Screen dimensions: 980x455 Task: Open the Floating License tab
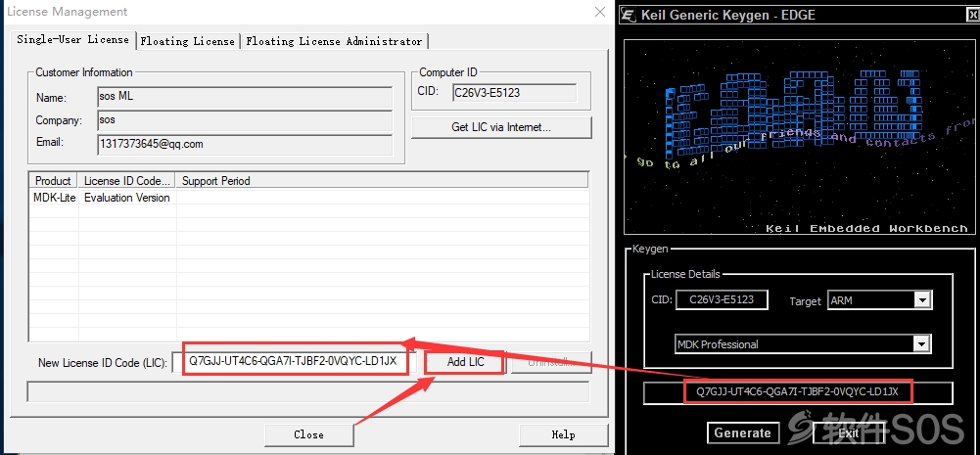[x=188, y=41]
